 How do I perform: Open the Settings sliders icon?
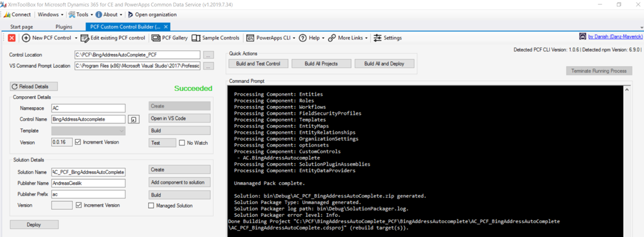click(378, 38)
